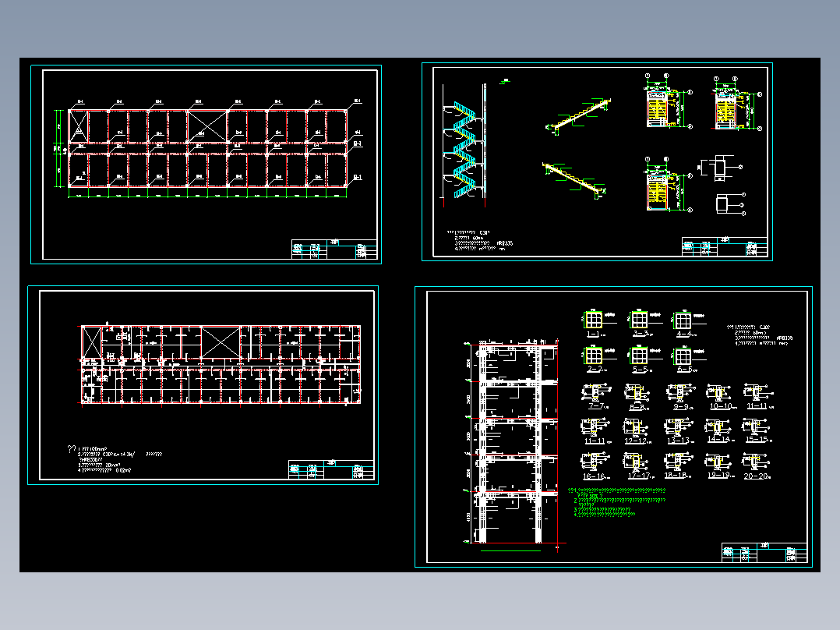Select beam section label 15-15

[758, 440]
